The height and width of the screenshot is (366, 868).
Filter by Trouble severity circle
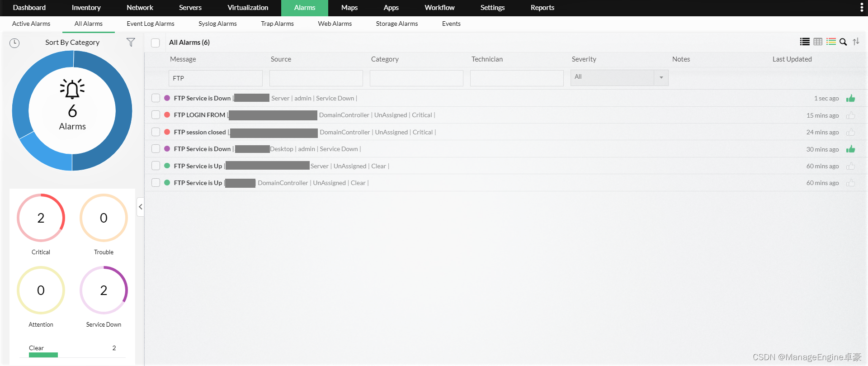click(x=104, y=218)
